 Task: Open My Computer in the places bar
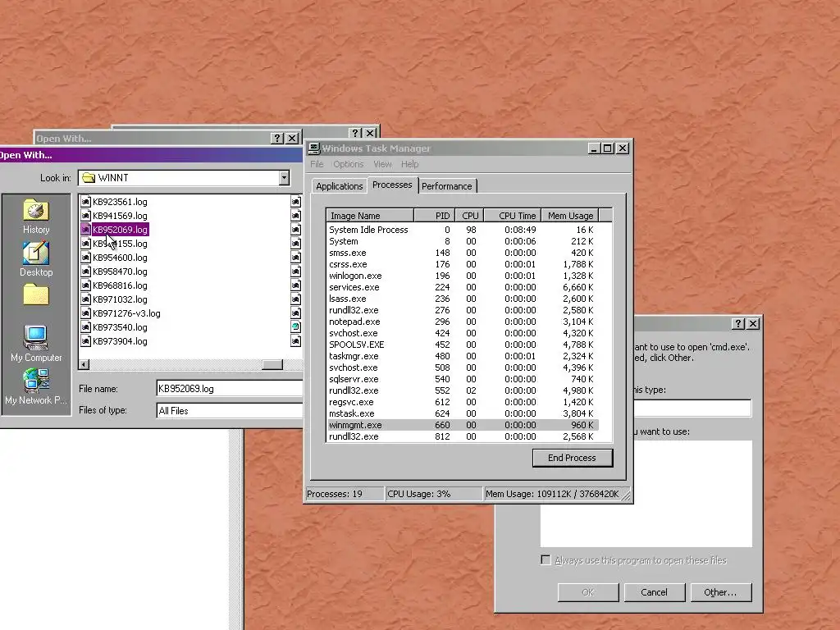click(x=36, y=344)
